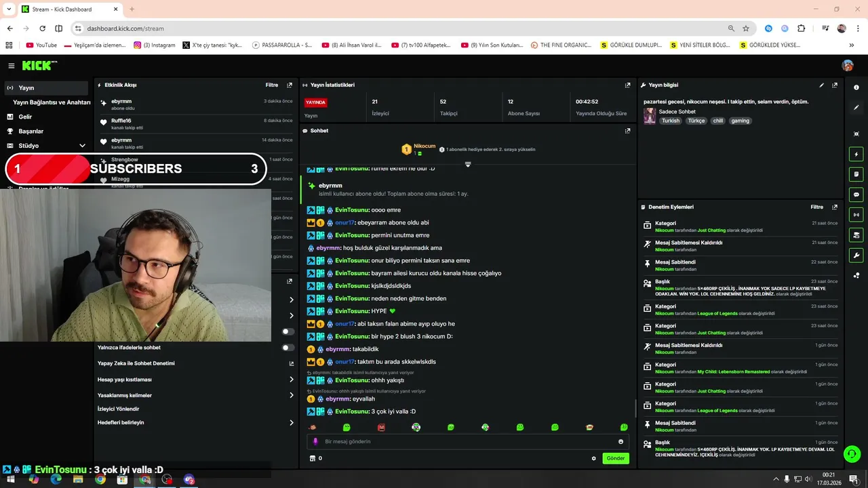Image resolution: width=868 pixels, height=488 pixels.
Task: Open the Instagram bookmark
Action: 155,45
